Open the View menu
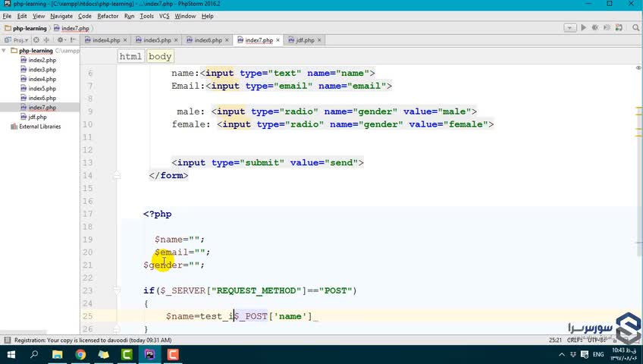Image resolution: width=643 pixels, height=364 pixels. [x=39, y=16]
